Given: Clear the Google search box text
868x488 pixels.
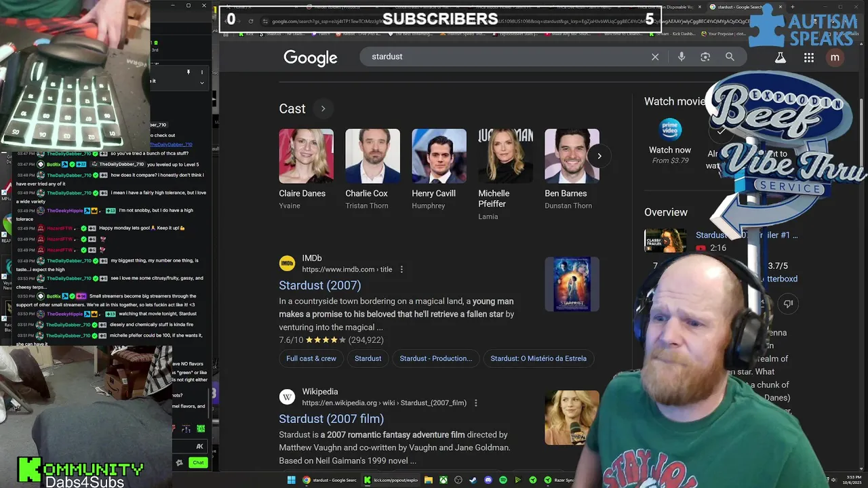Looking at the screenshot, I should [655, 57].
